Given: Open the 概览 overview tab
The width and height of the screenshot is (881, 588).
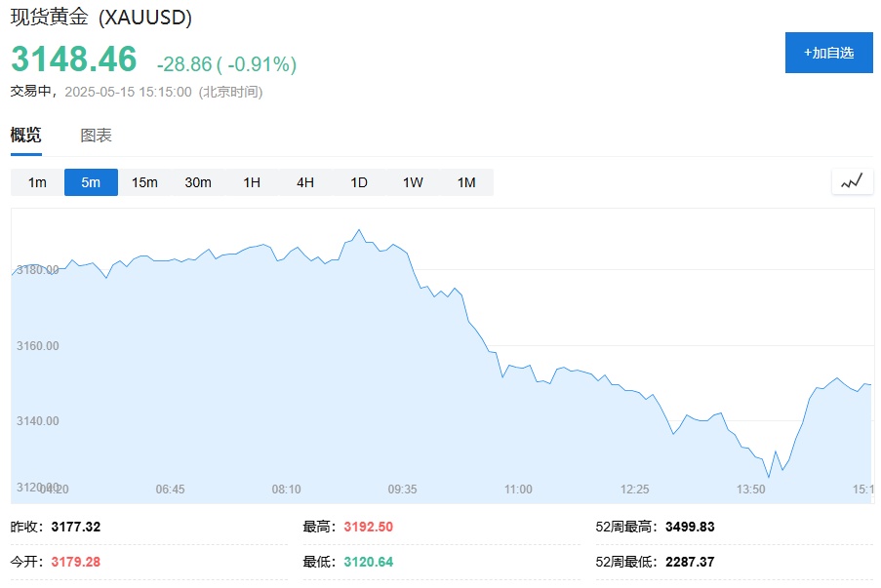Looking at the screenshot, I should click(x=26, y=136).
